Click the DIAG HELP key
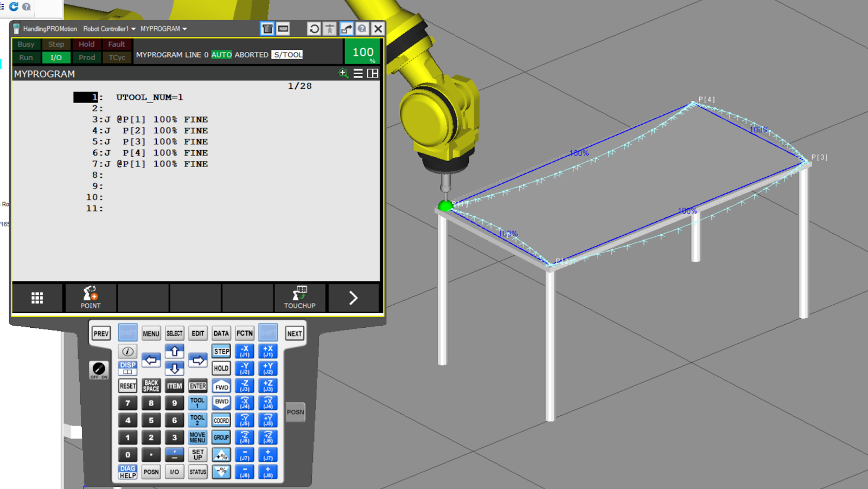This screenshot has width=868, height=489. pos(127,472)
